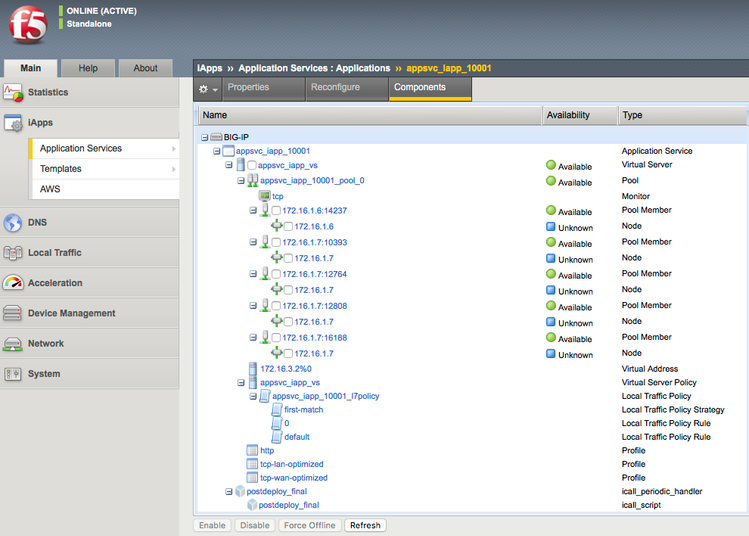Click the System sidebar icon
Screen dimensions: 749x536
click(x=13, y=374)
